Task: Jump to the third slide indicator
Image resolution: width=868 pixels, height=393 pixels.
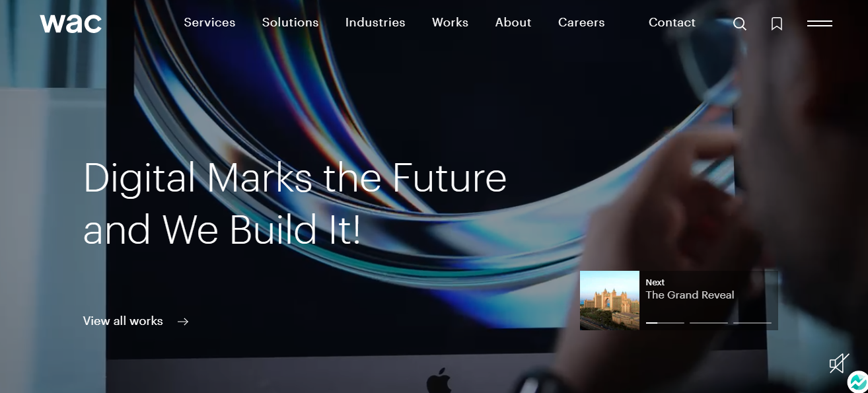Action: pyautogui.click(x=752, y=322)
